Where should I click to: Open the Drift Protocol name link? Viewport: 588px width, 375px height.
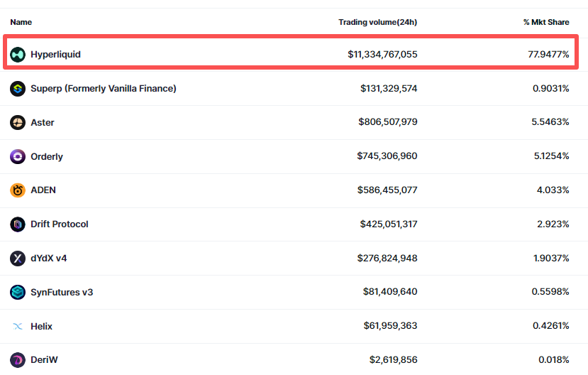point(60,224)
